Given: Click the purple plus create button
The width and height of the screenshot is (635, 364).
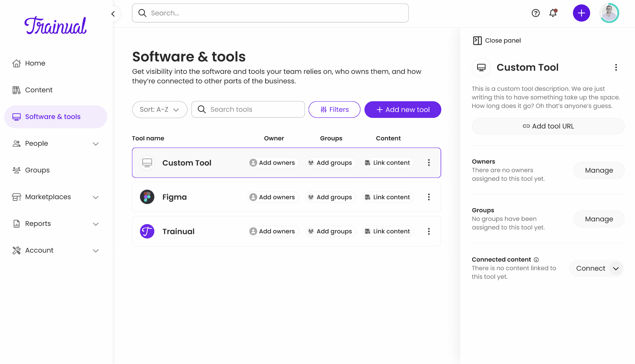Looking at the screenshot, I should (581, 13).
